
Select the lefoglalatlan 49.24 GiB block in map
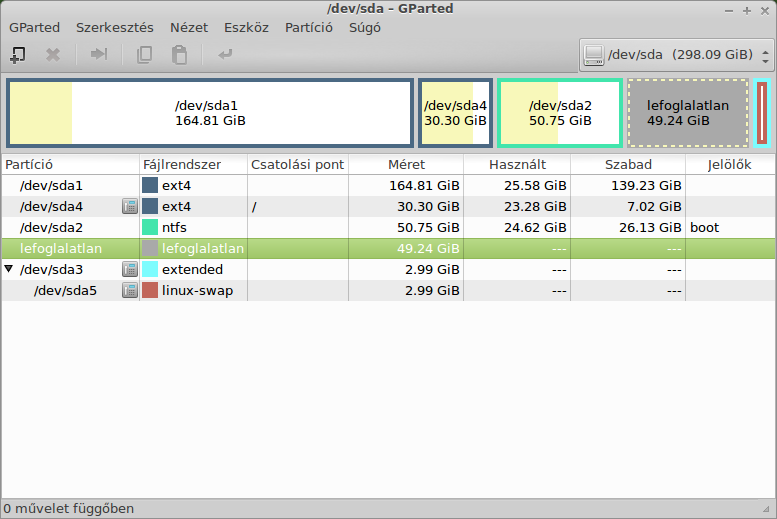688,113
